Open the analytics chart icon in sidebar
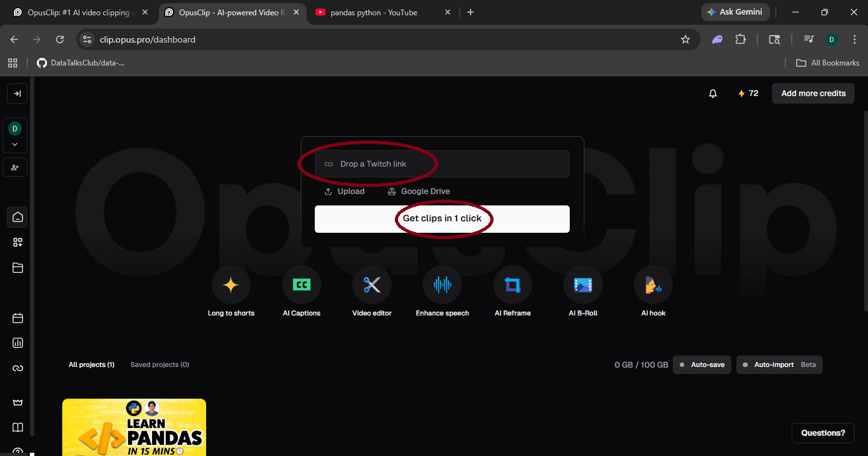Screen dimensions: 868x456 [18, 343]
